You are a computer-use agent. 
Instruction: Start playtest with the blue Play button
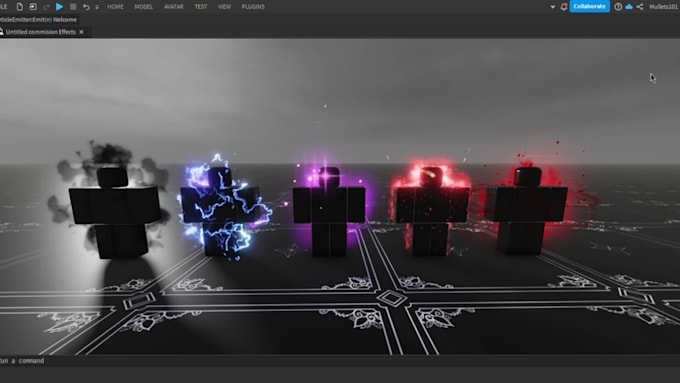point(59,7)
